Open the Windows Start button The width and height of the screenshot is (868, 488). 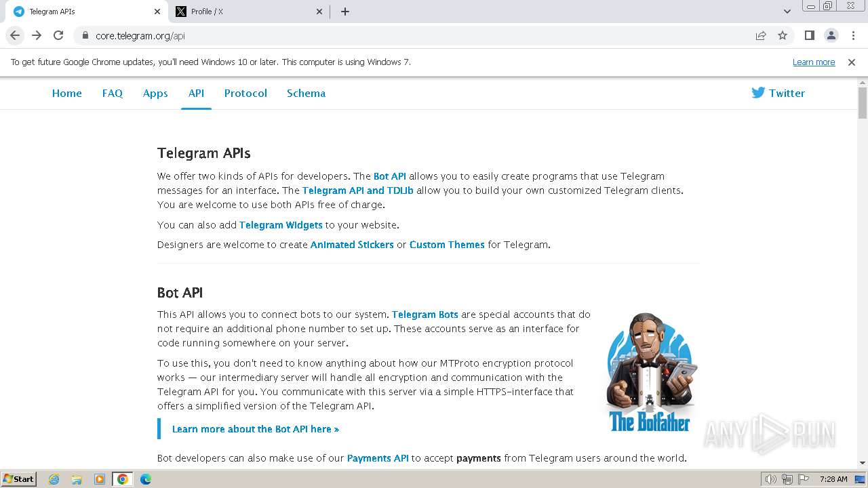point(18,479)
